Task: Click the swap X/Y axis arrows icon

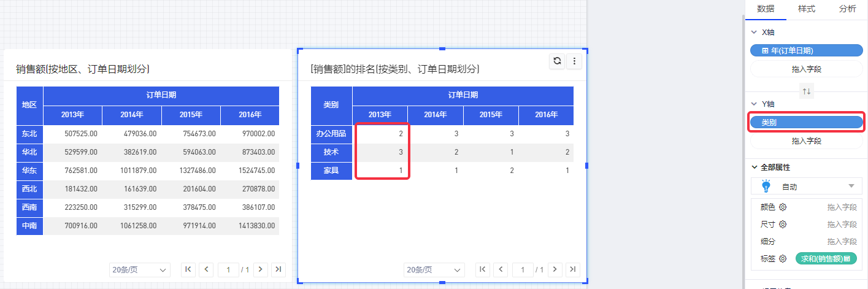Action: tap(807, 91)
